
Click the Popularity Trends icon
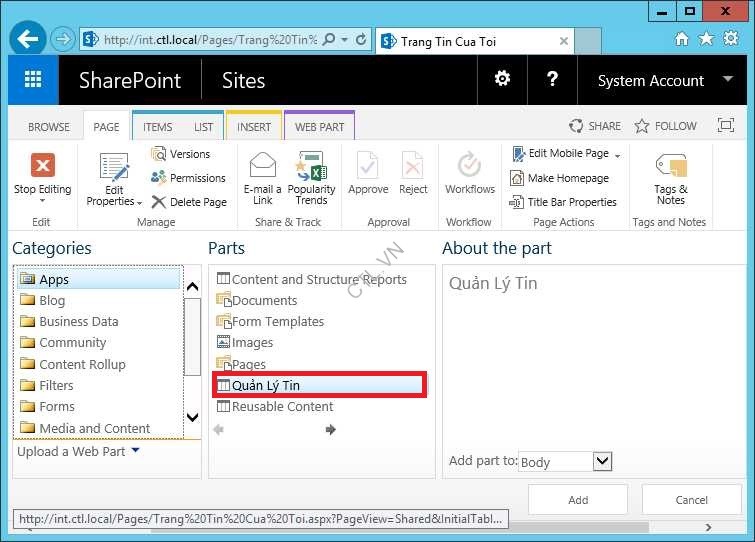click(x=311, y=166)
